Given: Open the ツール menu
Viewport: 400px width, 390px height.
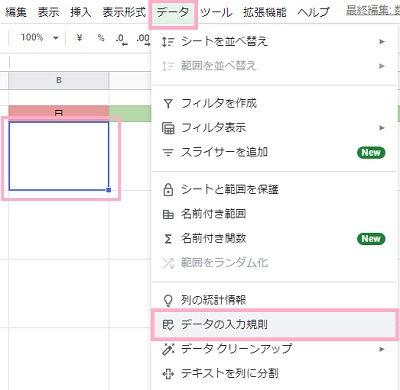Looking at the screenshot, I should [x=216, y=13].
